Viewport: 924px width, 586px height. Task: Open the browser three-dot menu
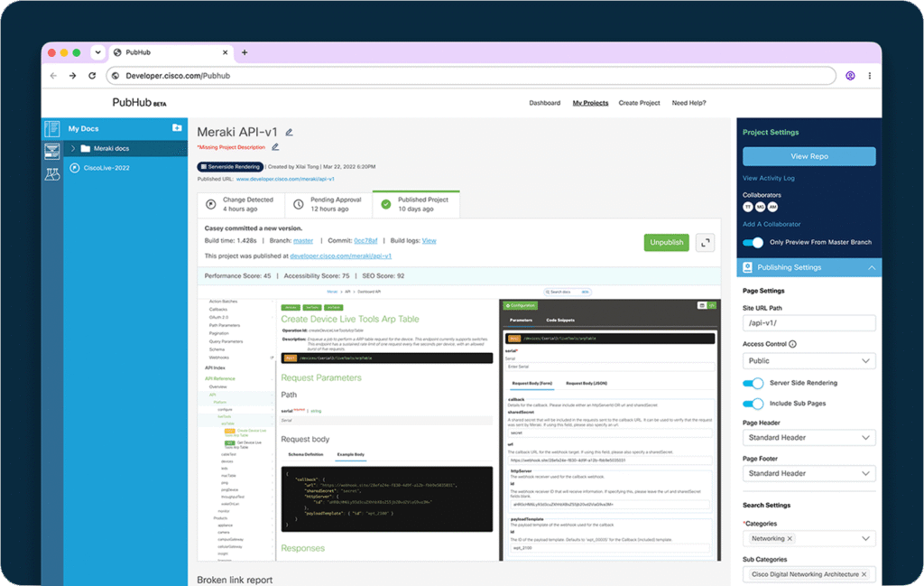(x=869, y=76)
